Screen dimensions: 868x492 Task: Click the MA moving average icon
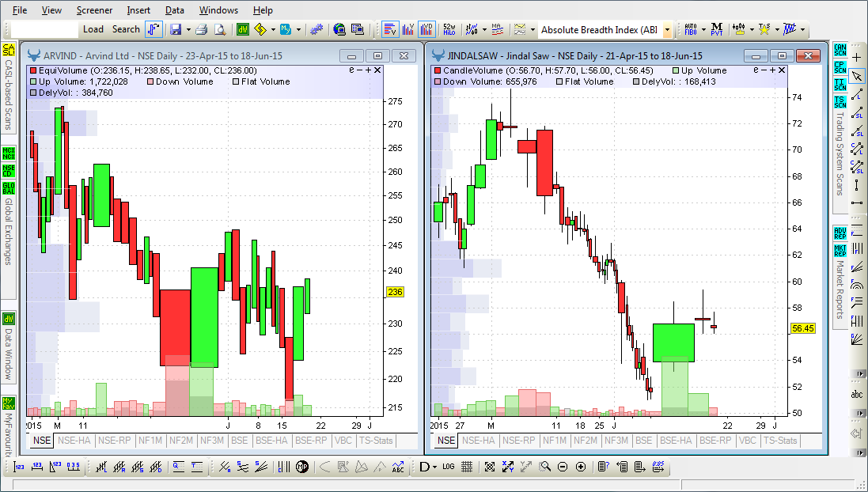coord(497,29)
